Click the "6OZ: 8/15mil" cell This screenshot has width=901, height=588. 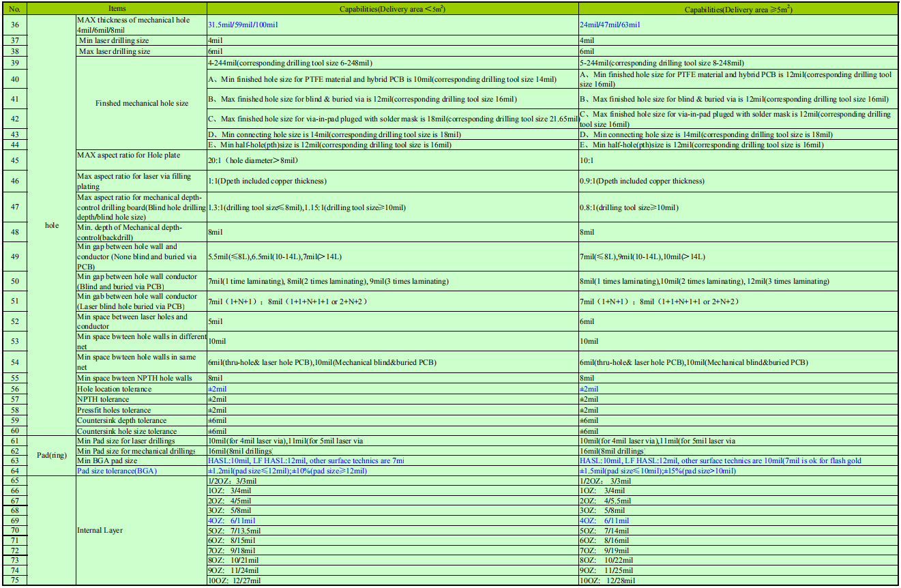point(392,541)
